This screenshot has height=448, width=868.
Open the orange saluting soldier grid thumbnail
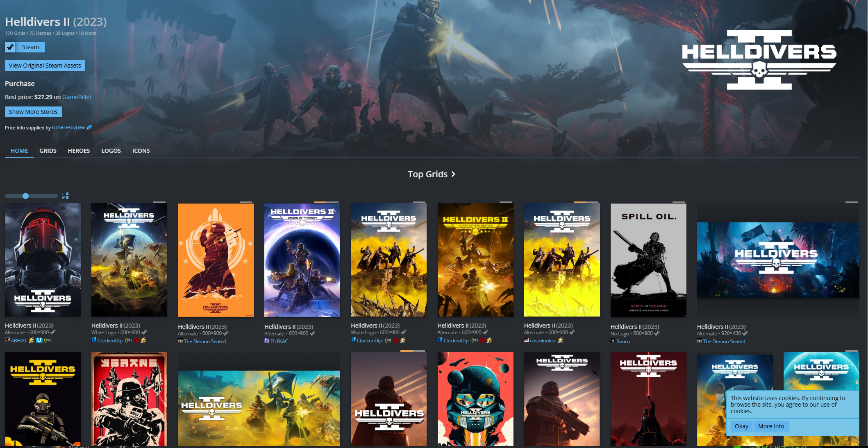(x=216, y=260)
